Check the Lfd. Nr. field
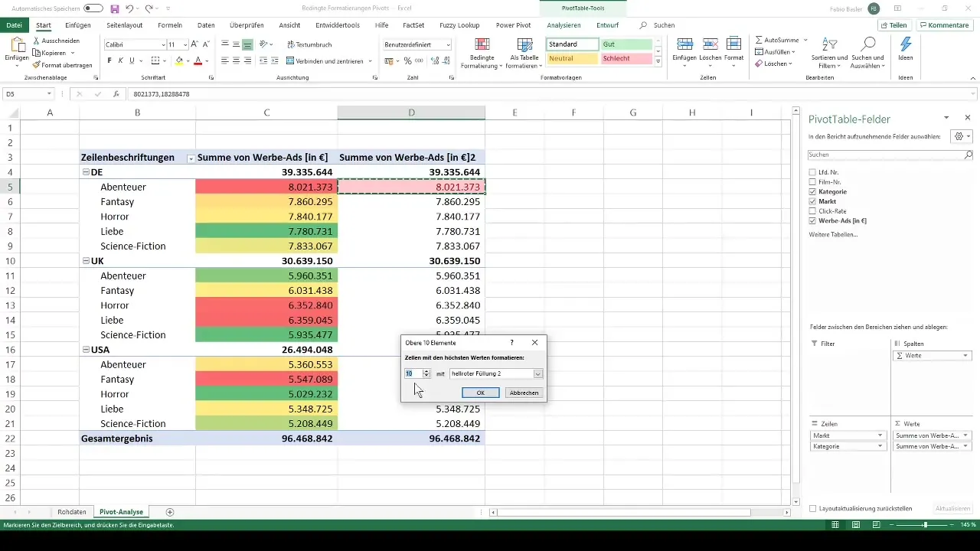980x551 pixels. click(812, 171)
